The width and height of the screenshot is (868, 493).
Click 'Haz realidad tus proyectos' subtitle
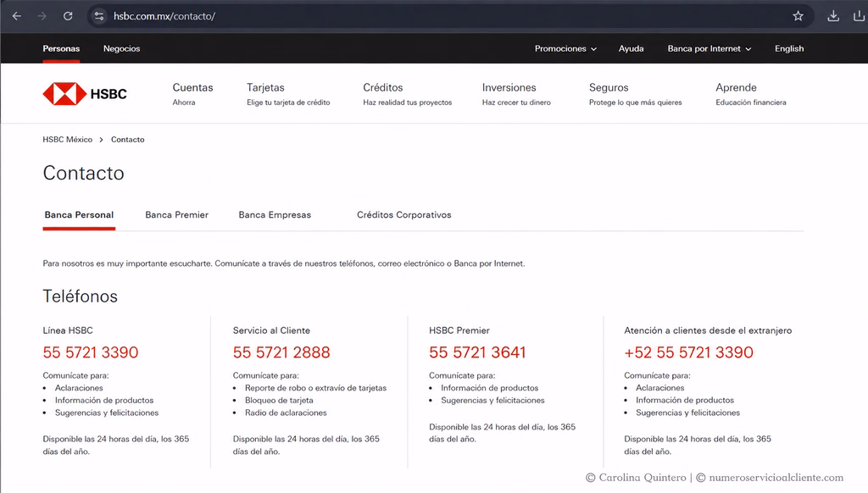click(x=408, y=102)
